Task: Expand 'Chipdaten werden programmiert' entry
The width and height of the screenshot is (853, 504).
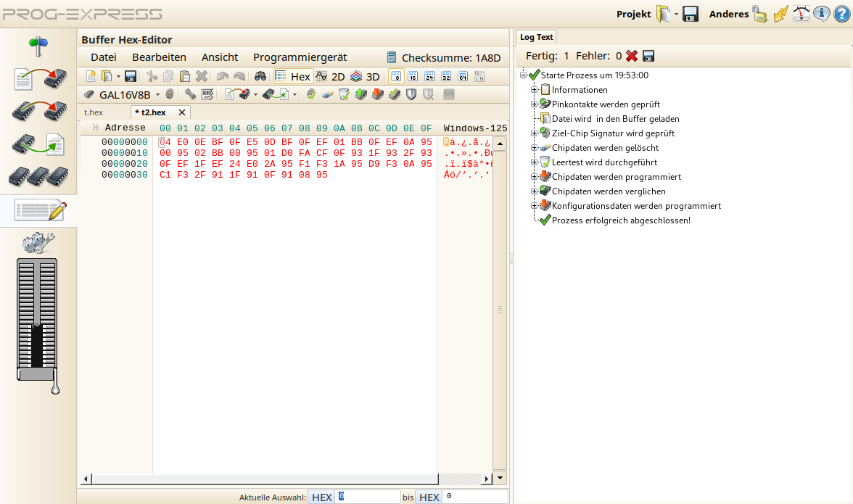Action: point(535,176)
